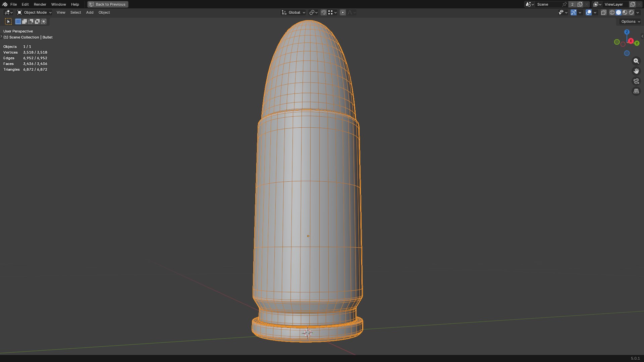This screenshot has height=362, width=644.
Task: Click the ViewLayer name field
Action: pyautogui.click(x=616, y=4)
